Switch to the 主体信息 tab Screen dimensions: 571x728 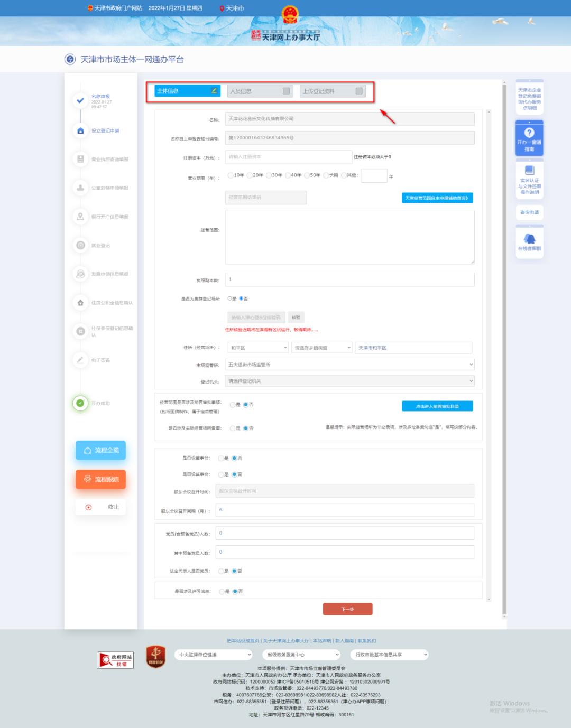(188, 91)
